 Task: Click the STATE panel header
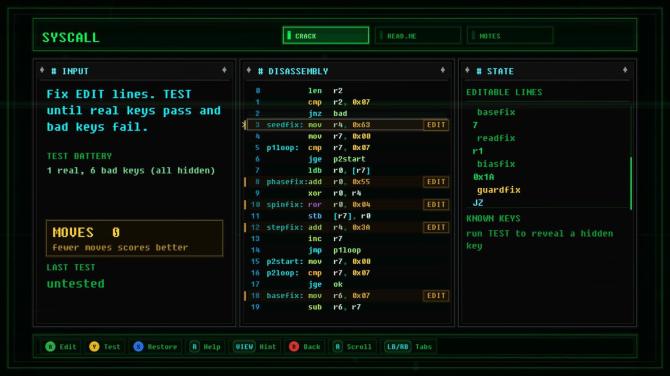click(x=547, y=71)
